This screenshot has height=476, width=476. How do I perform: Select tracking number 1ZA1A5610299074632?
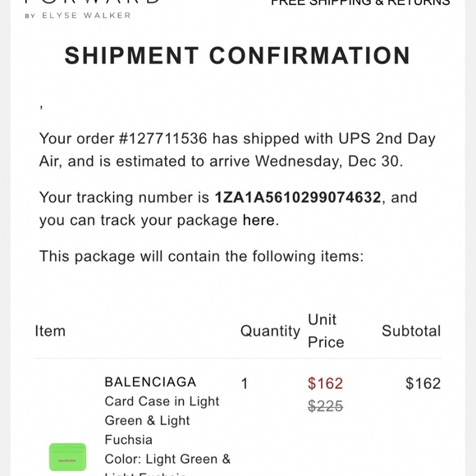(x=298, y=198)
